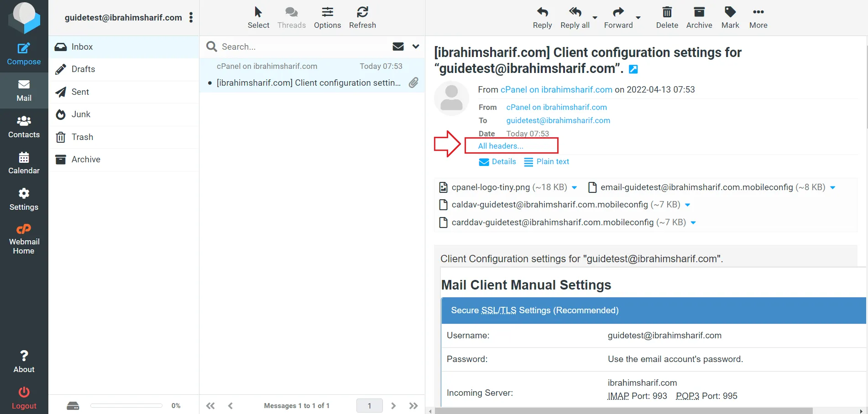
Task: Go to next page of messages
Action: click(393, 406)
